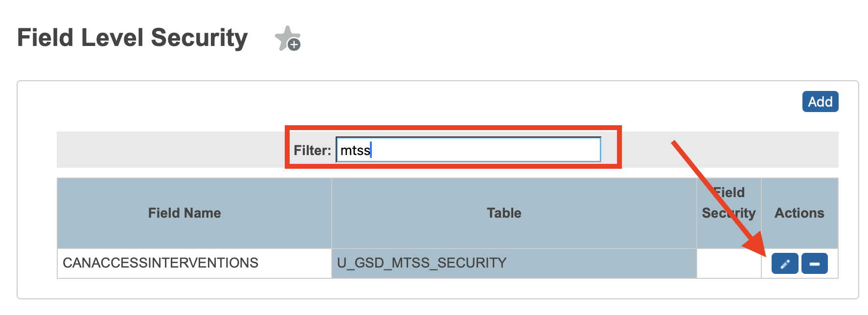The image size is (868, 315).
Task: Click the Field Security column header
Action: pyautogui.click(x=728, y=202)
